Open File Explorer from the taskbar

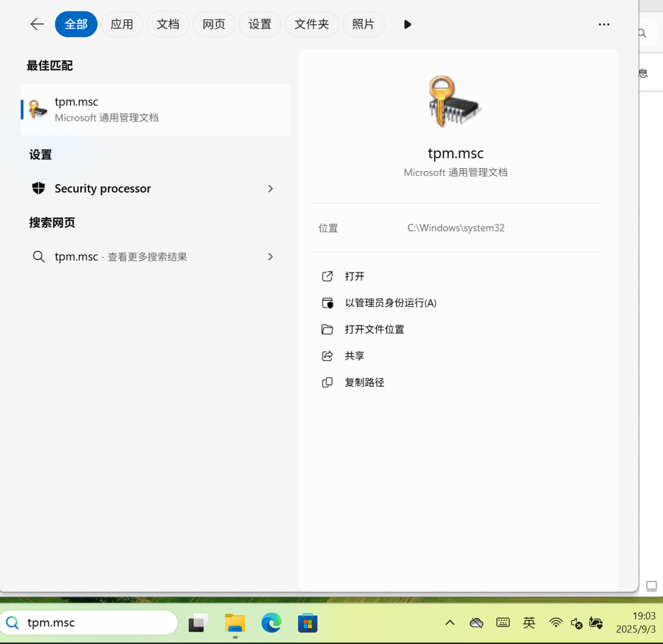click(x=235, y=623)
